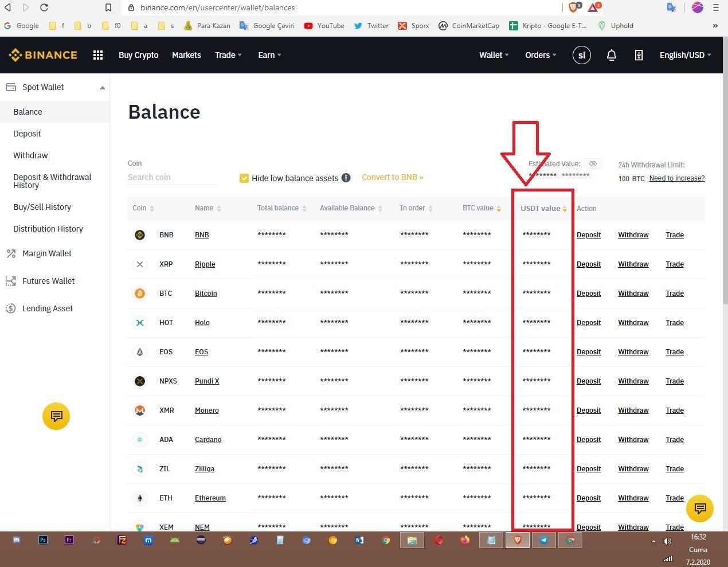Click Withdraw in the Cardano row
728x567 pixels.
633,440
